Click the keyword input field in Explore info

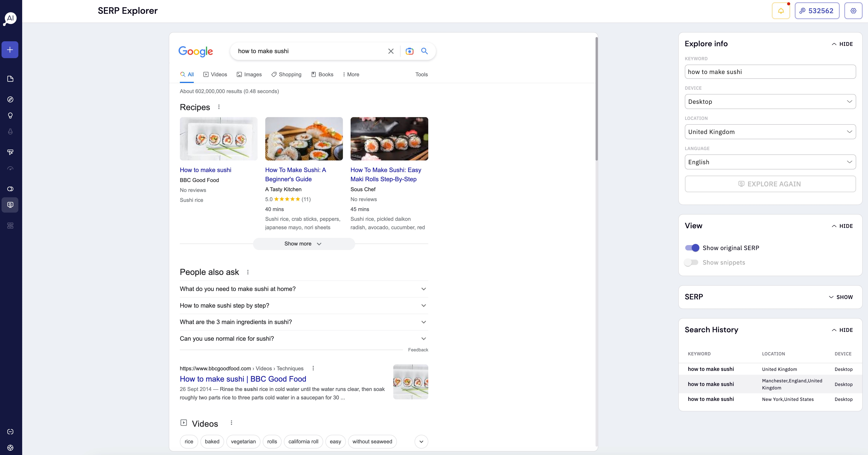770,72
